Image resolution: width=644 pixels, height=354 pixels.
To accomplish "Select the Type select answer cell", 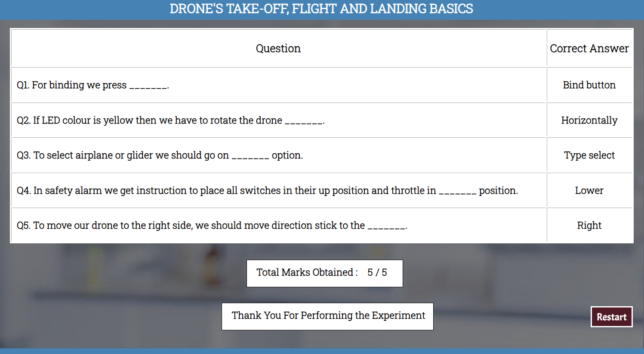I will (589, 155).
